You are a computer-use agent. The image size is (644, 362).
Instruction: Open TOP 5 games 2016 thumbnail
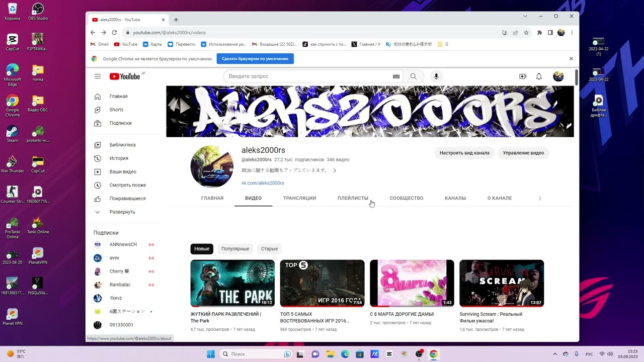322,283
